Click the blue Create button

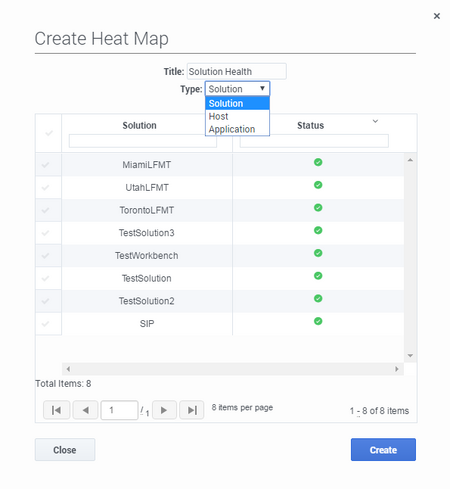(383, 450)
